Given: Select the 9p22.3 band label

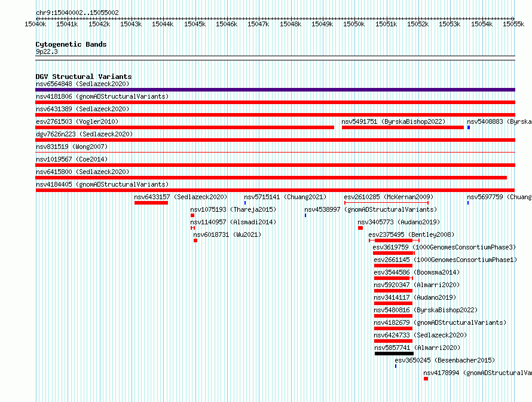Looking at the screenshot, I should 47,51.
